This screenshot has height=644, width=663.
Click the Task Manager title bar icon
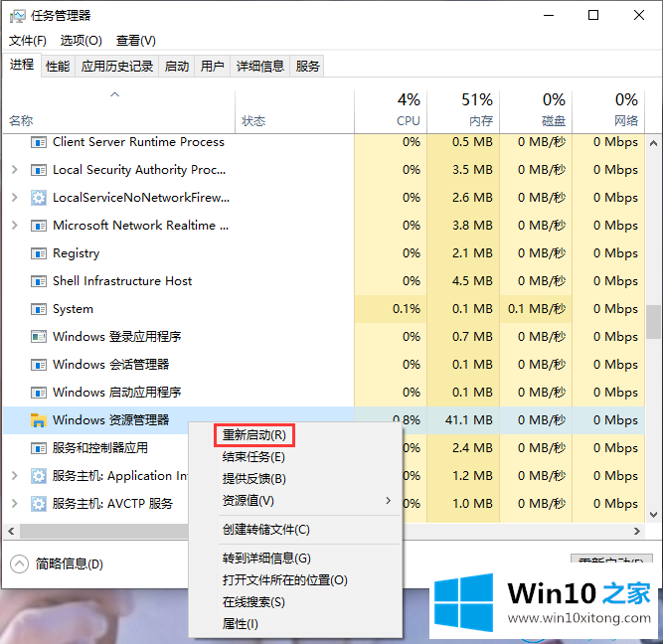coord(18,16)
